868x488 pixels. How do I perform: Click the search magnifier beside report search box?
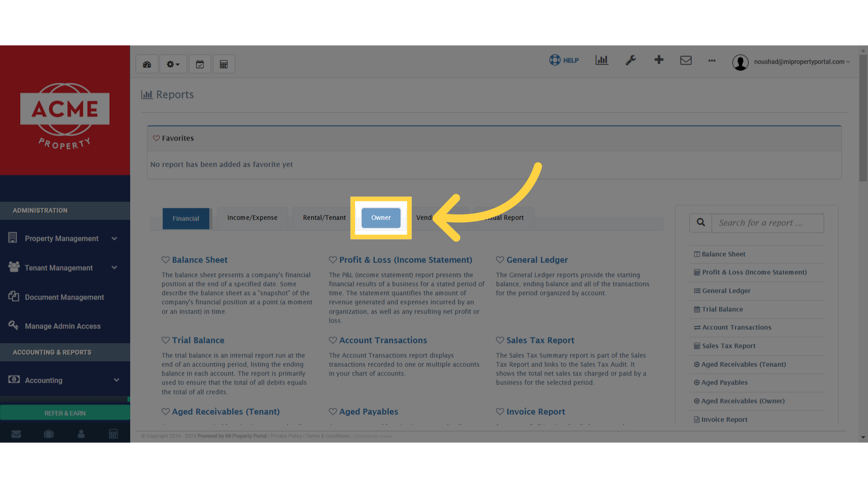[700, 222]
